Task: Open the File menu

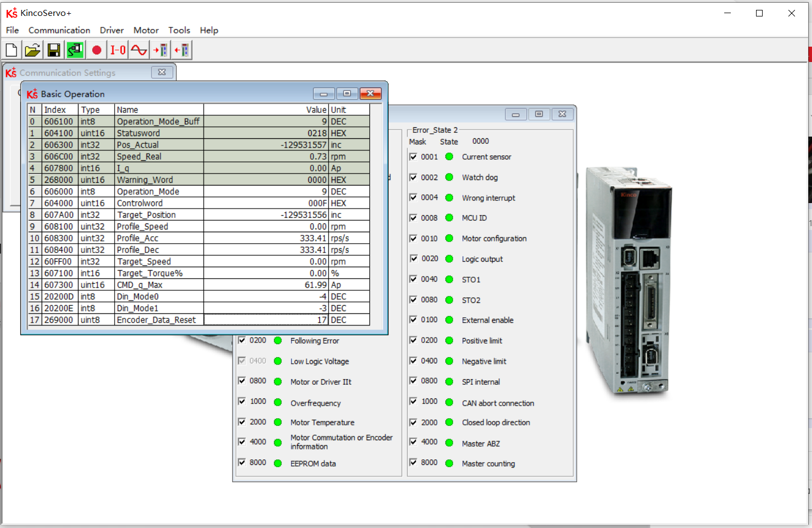Action: (x=13, y=30)
